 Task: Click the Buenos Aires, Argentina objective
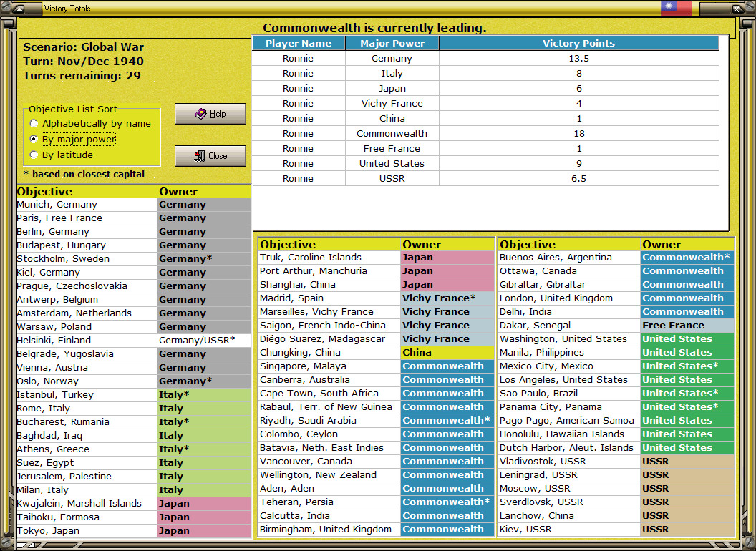click(x=569, y=258)
